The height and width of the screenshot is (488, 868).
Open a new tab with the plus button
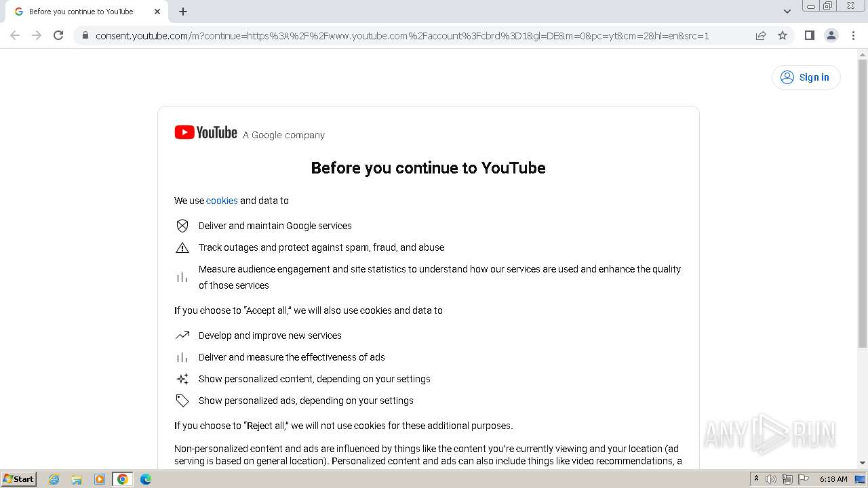click(183, 12)
